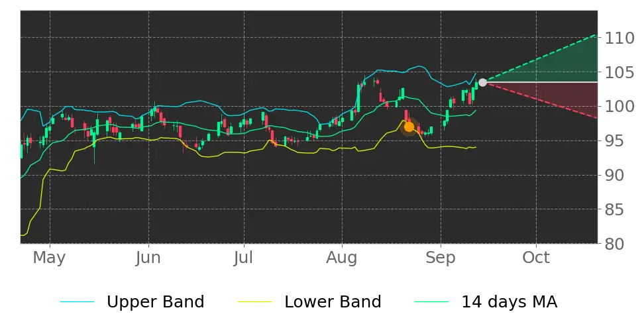
Task: Click the white current-price dot
Action: click(482, 83)
